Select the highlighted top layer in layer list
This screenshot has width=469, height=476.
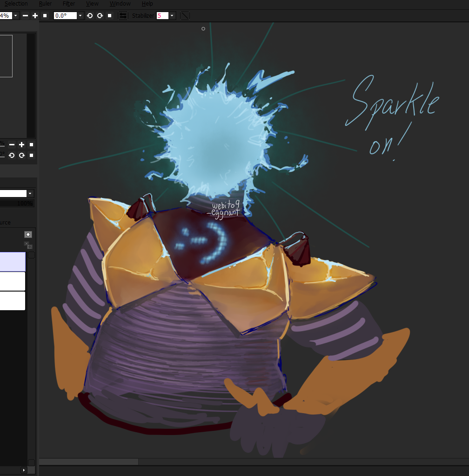click(13, 261)
